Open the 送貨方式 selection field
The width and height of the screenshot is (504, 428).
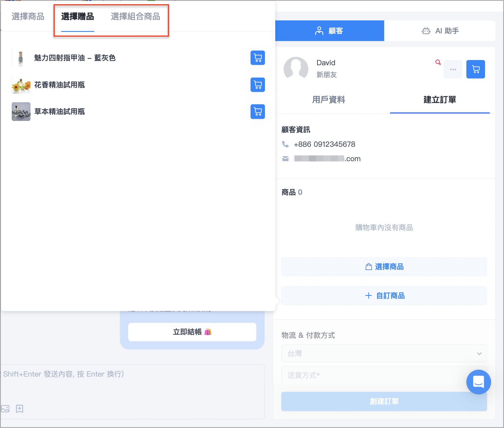point(384,375)
